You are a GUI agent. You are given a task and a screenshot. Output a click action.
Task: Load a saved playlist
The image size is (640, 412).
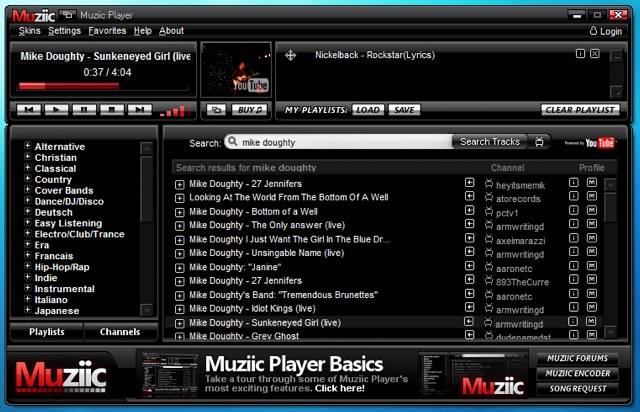click(368, 110)
